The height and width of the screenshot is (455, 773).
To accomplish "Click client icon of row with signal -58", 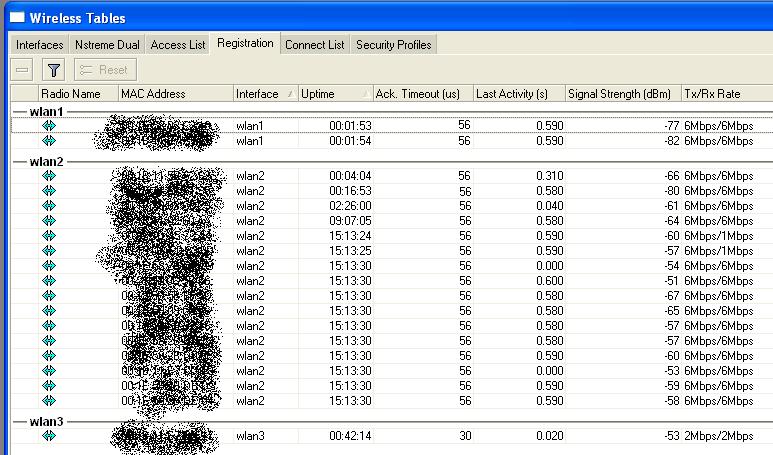I will click(x=49, y=401).
